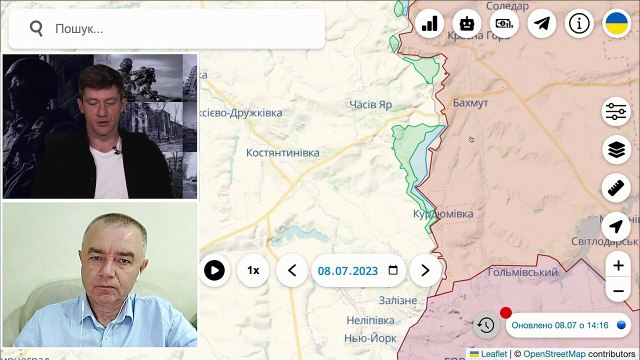
Task: Click the Часів Яр map label
Action: 371,105
